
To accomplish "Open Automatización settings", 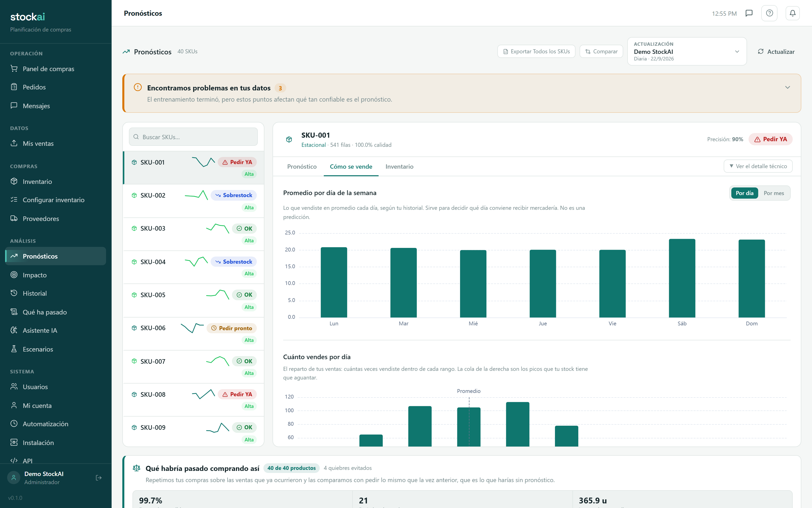I will tap(56, 424).
